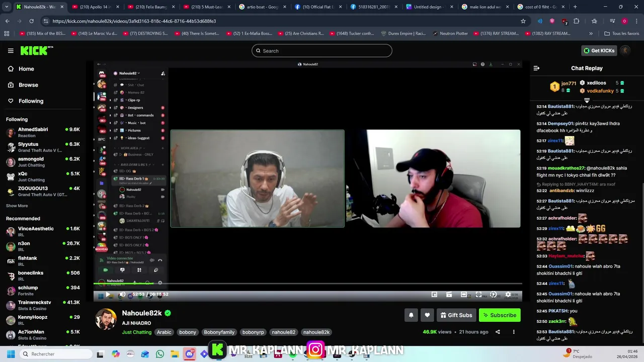Click the taskbar Rechercher search box
The image size is (644, 362).
(x=55, y=354)
